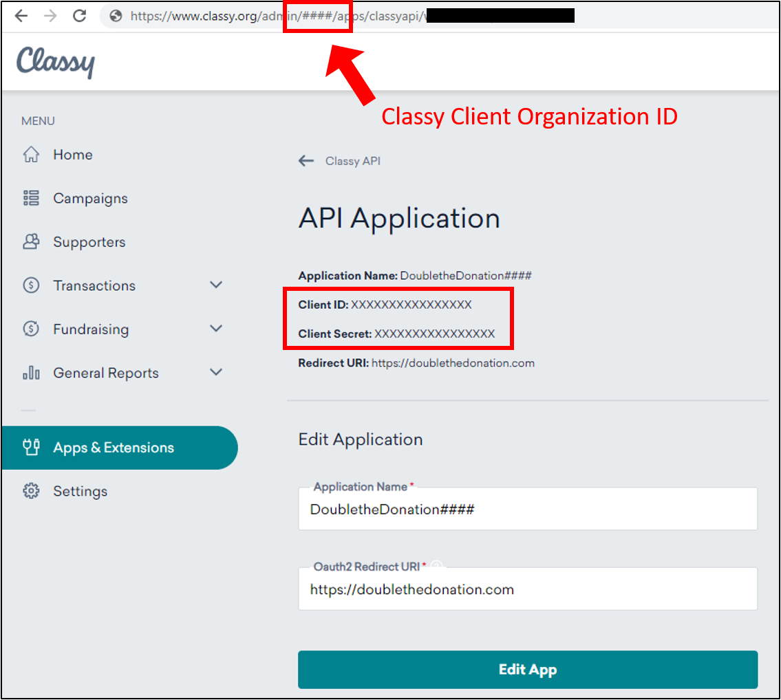The width and height of the screenshot is (781, 700).
Task: Click the back arrow beside Classy API
Action: click(306, 161)
